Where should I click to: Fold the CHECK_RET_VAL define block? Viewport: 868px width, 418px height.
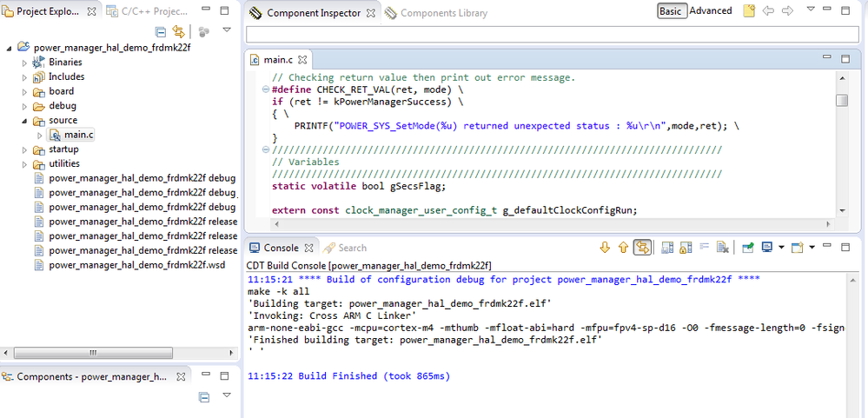[265, 90]
